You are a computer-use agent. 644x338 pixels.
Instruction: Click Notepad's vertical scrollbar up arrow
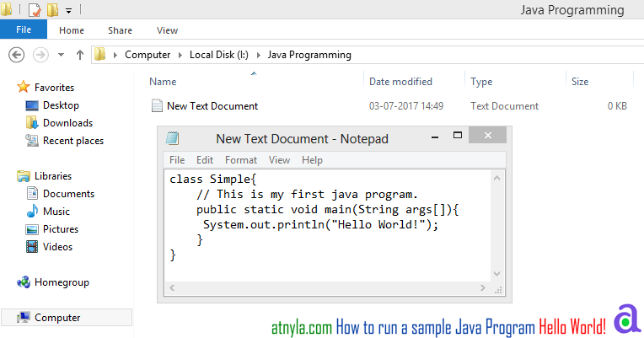(497, 178)
